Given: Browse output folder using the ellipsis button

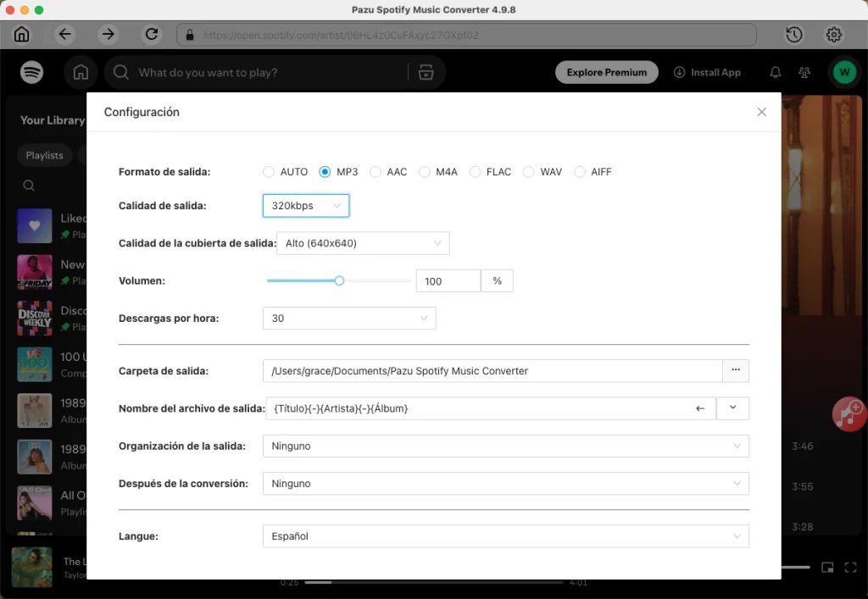Looking at the screenshot, I should (x=735, y=370).
